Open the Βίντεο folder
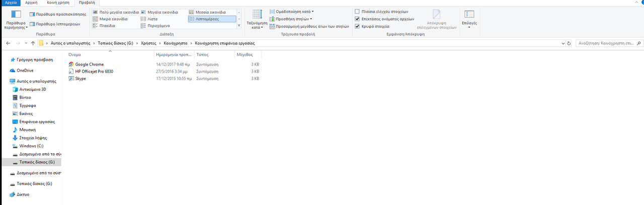Image resolution: width=644 pixels, height=205 pixels. pyautogui.click(x=22, y=97)
